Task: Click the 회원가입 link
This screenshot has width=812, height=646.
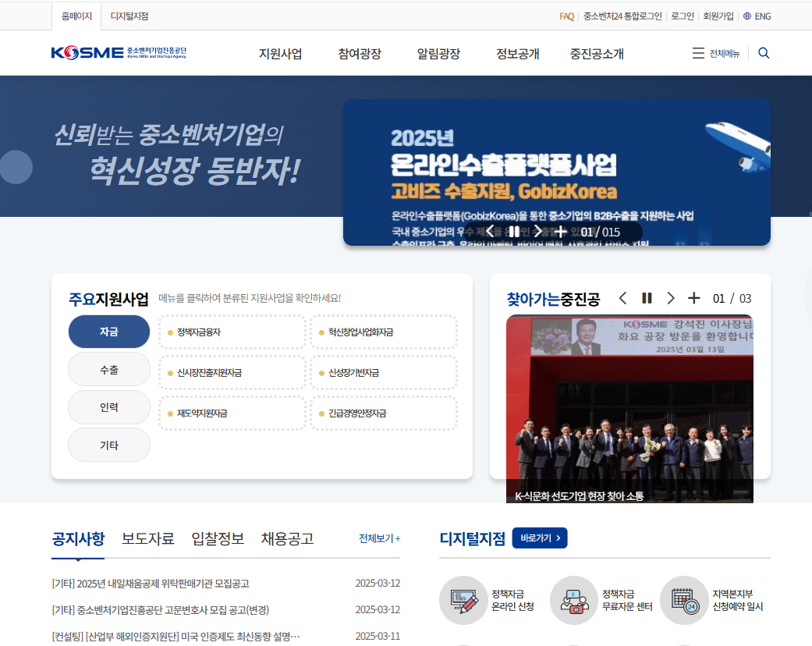Action: pos(718,16)
